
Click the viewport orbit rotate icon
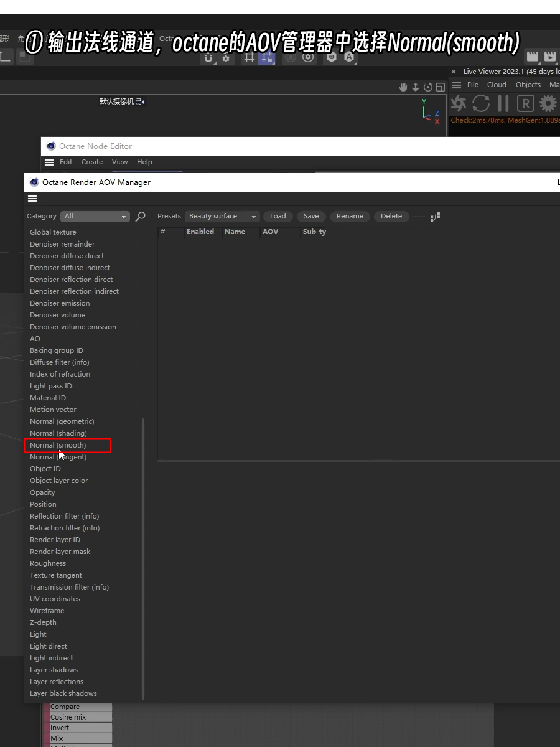click(x=428, y=87)
